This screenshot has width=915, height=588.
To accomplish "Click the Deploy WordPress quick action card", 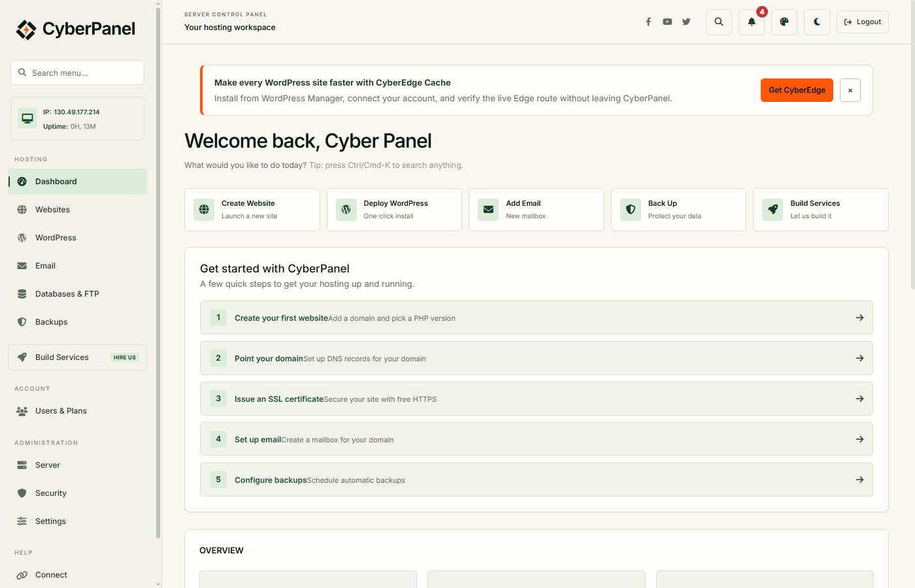I will coord(394,210).
